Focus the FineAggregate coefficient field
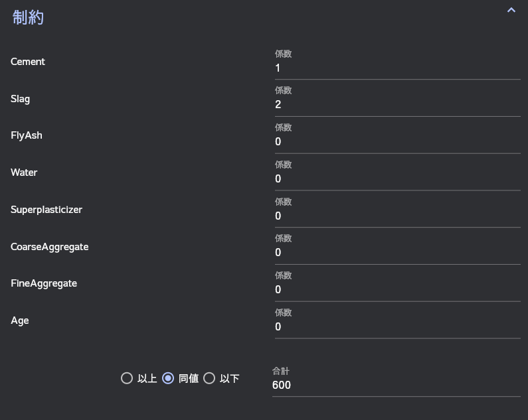This screenshot has width=528, height=420. [397, 290]
